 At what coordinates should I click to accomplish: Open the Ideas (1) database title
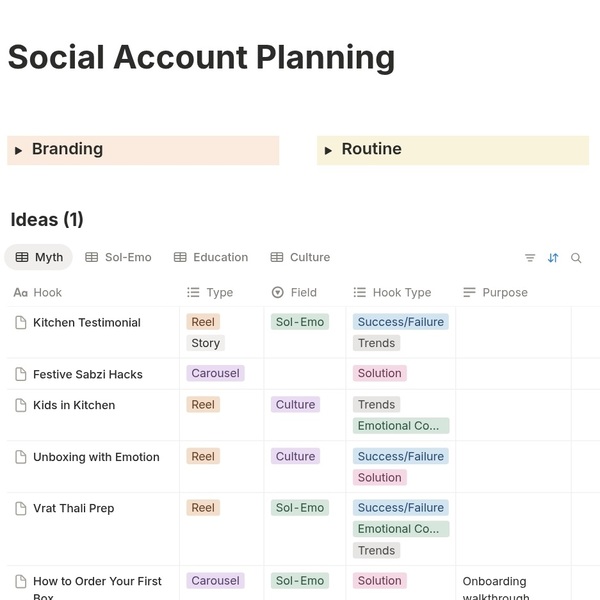pyautogui.click(x=47, y=219)
